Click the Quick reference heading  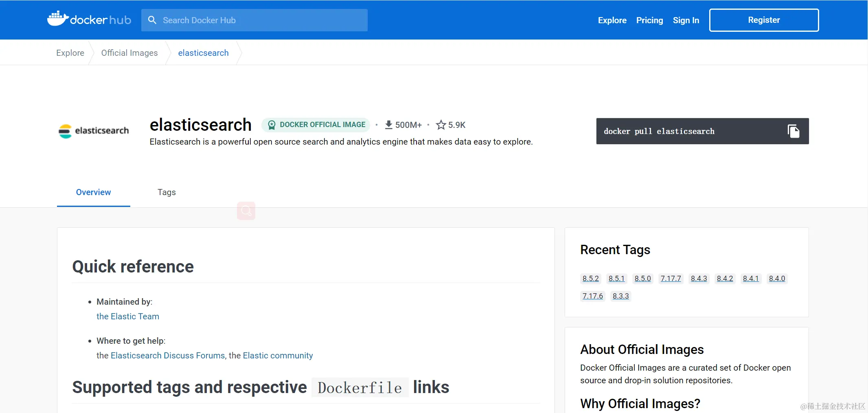(x=133, y=267)
